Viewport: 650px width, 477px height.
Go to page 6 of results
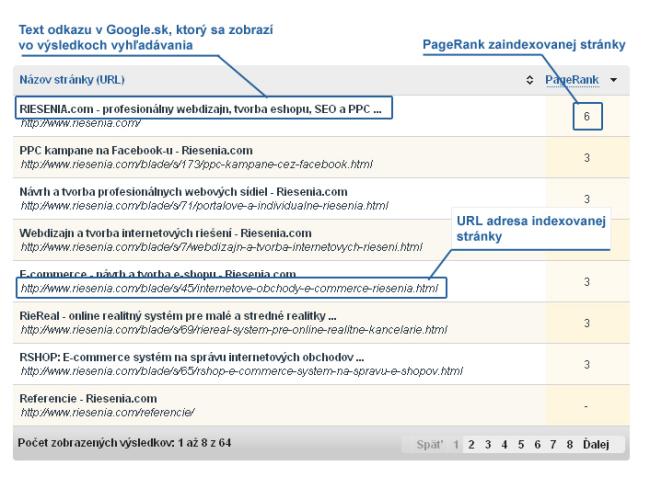(x=537, y=445)
